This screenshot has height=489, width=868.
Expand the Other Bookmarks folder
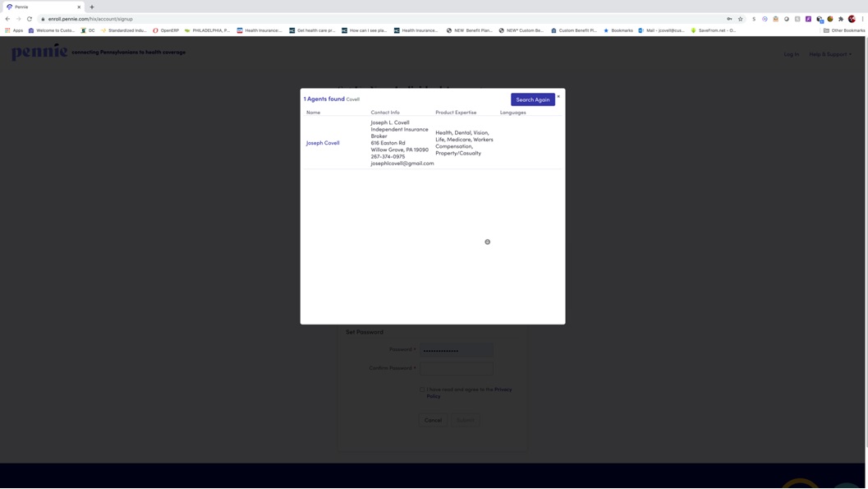point(844,30)
